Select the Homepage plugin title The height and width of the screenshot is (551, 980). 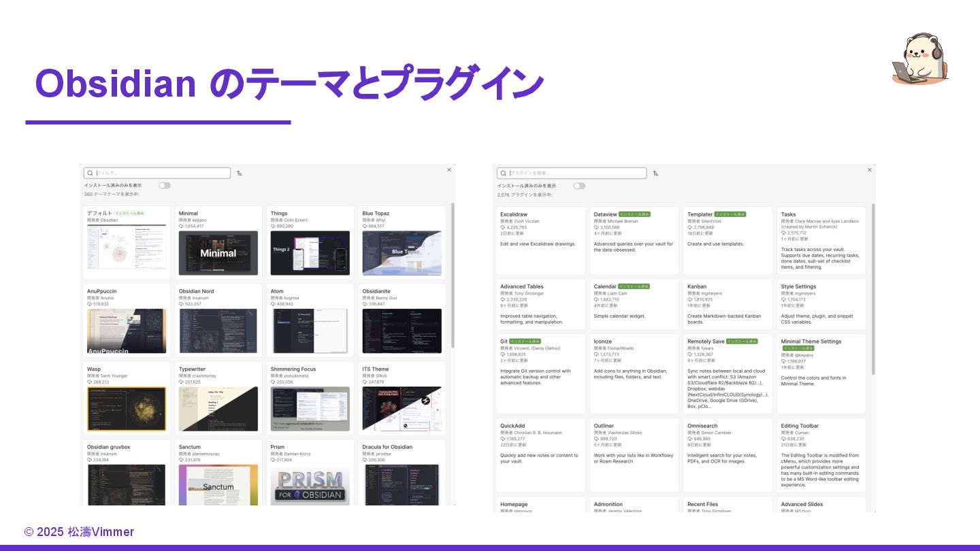[514, 504]
